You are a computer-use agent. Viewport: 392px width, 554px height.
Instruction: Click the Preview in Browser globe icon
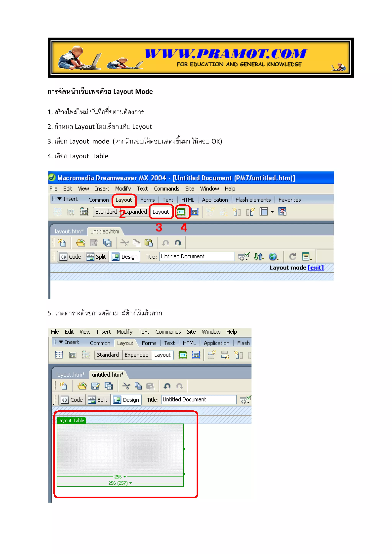click(x=273, y=257)
